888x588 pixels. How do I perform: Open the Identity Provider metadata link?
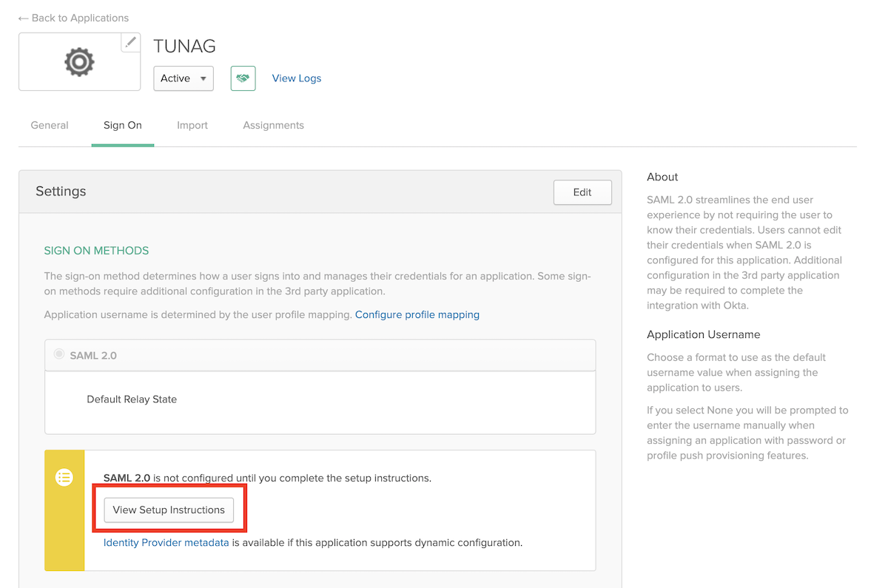pos(166,542)
